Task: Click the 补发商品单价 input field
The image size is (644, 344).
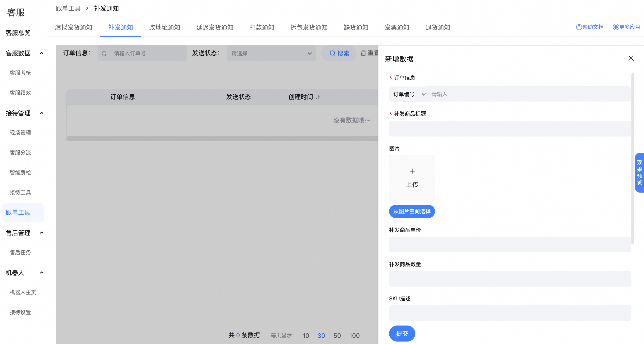Action: click(510, 245)
